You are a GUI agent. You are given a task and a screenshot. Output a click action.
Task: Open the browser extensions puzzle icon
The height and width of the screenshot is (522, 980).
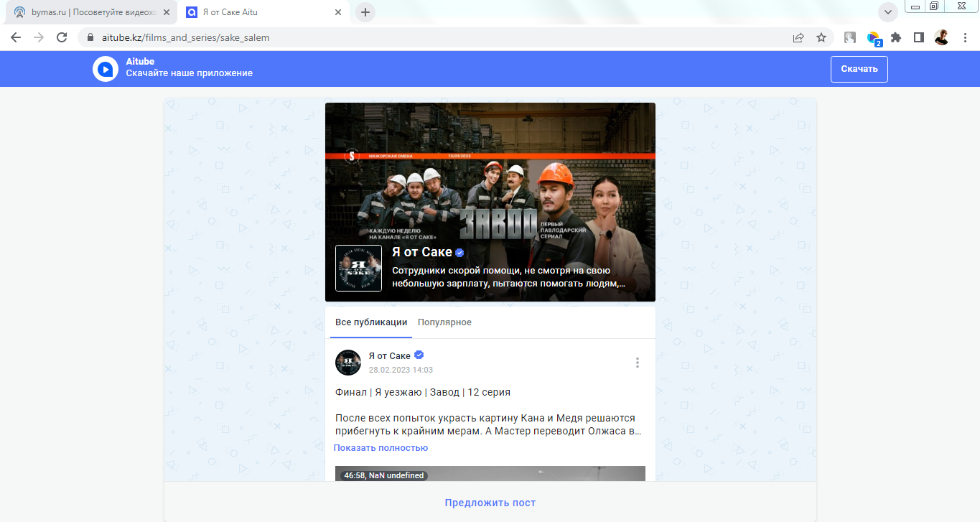click(x=896, y=37)
